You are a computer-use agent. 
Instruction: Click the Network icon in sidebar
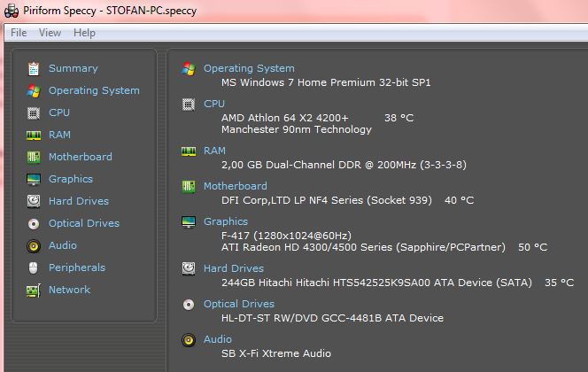pyautogui.click(x=34, y=290)
